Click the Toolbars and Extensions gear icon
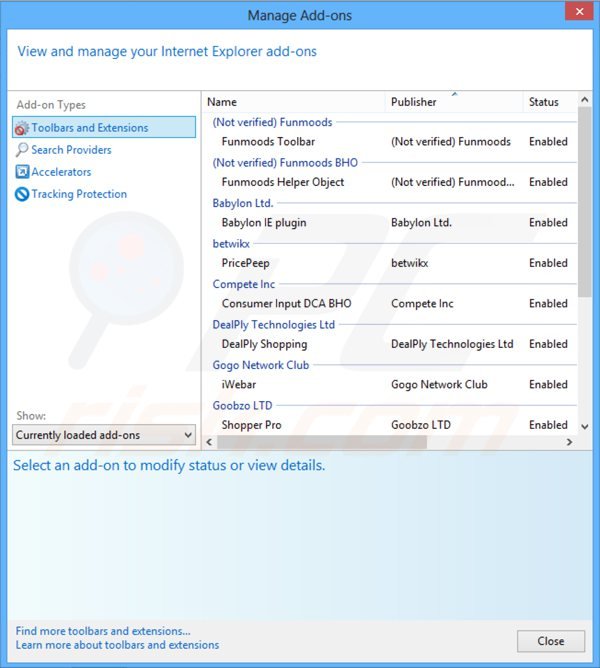 pos(22,128)
